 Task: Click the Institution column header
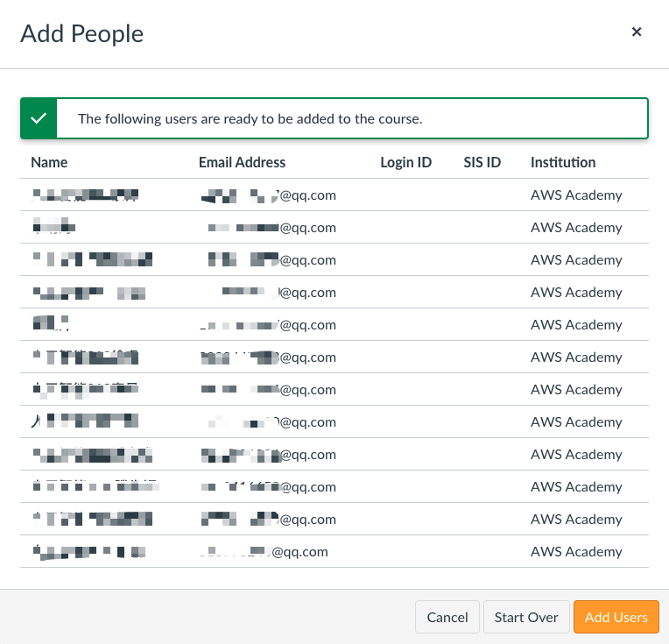[x=563, y=162]
